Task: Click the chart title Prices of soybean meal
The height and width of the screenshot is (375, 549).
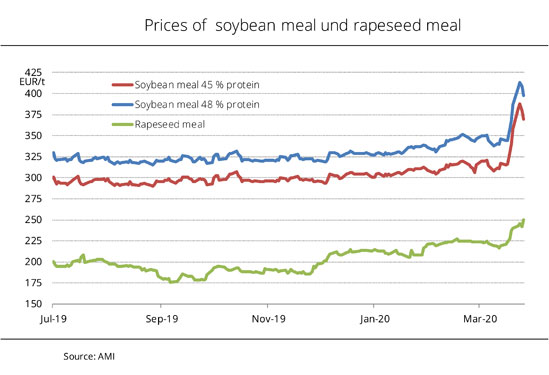Action: click(x=303, y=26)
